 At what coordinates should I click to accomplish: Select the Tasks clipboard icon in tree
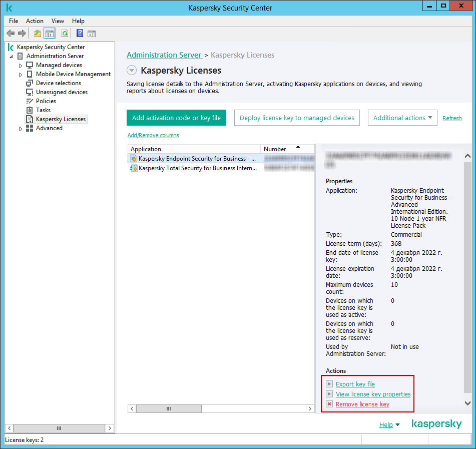[x=30, y=110]
